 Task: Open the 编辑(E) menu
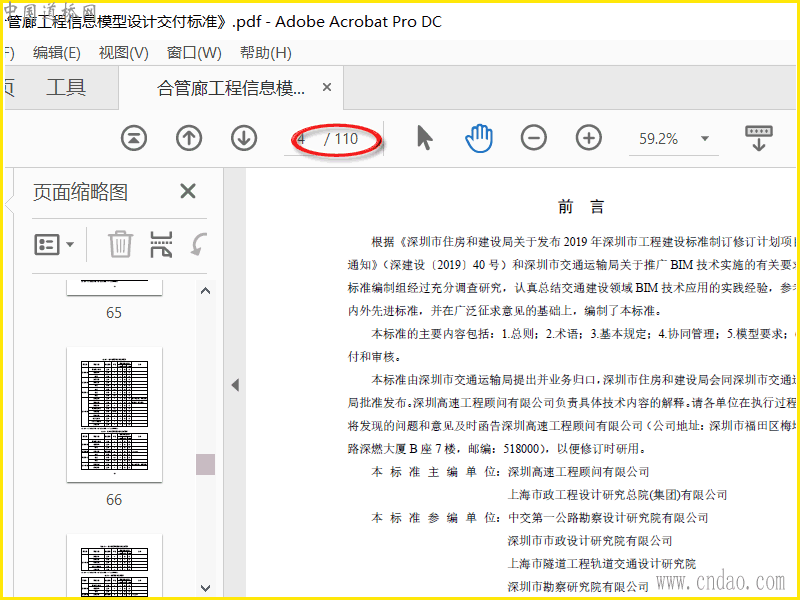coord(57,53)
